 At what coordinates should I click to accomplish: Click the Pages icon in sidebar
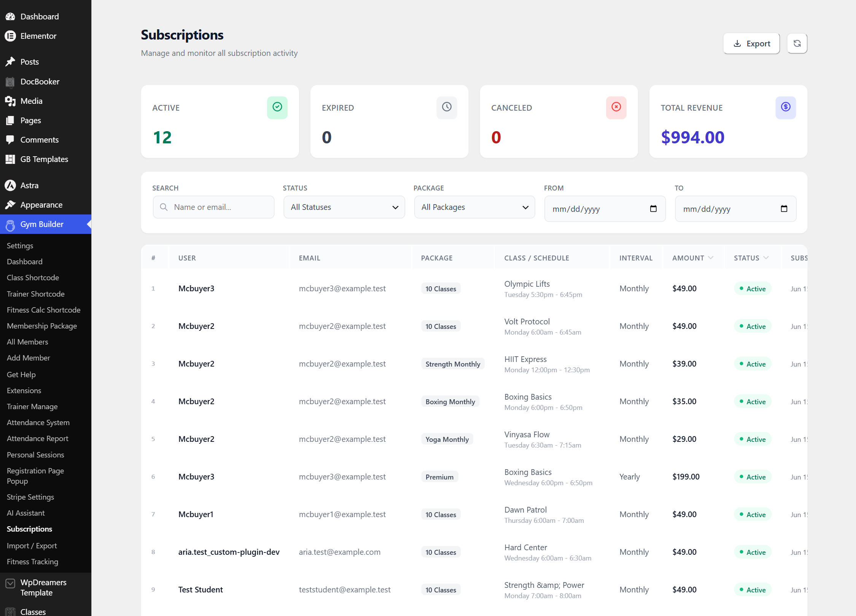pyautogui.click(x=10, y=120)
